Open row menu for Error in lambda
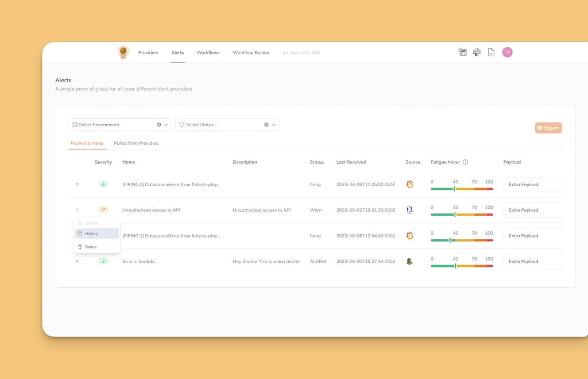Viewport: 588px width, 379px height. click(78, 261)
